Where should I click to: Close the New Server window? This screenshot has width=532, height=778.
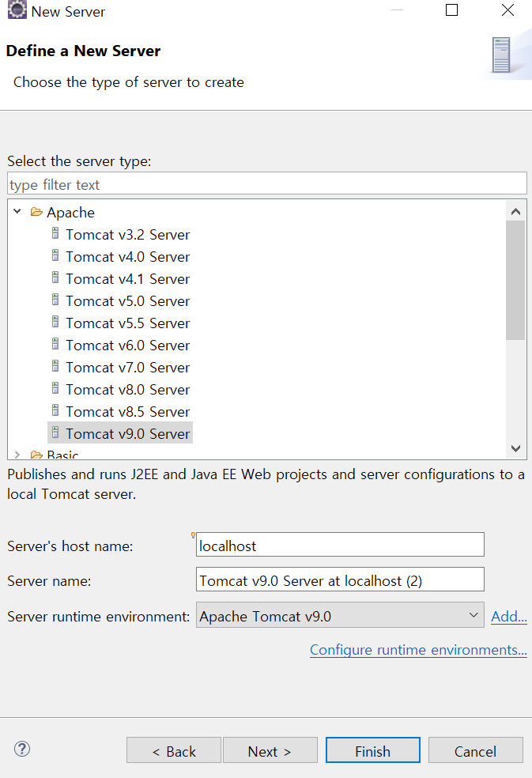507,10
